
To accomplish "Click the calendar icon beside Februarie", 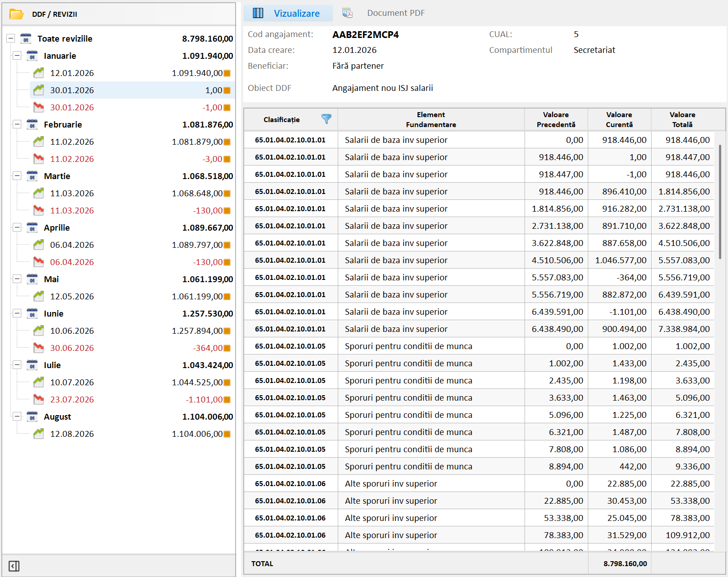I will pos(32,124).
